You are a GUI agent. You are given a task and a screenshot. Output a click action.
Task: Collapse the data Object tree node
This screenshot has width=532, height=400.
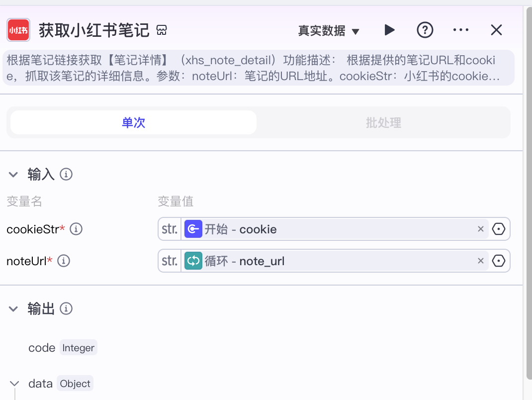(14, 384)
